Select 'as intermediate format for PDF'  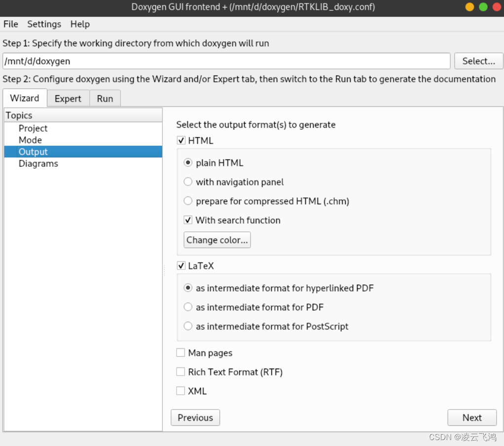tap(188, 307)
